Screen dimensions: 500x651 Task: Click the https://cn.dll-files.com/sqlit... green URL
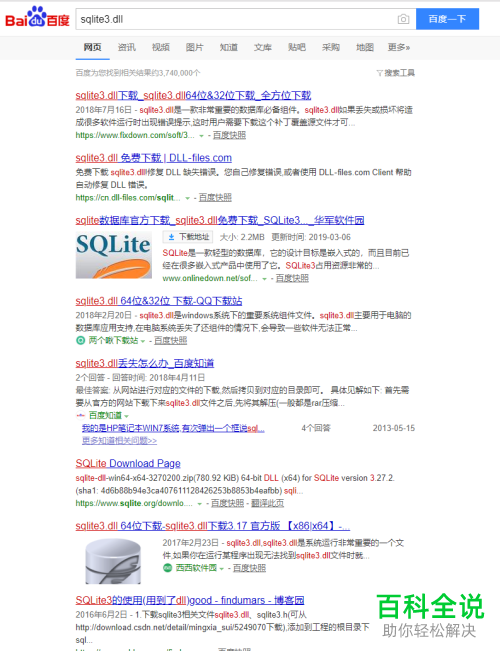(128, 198)
